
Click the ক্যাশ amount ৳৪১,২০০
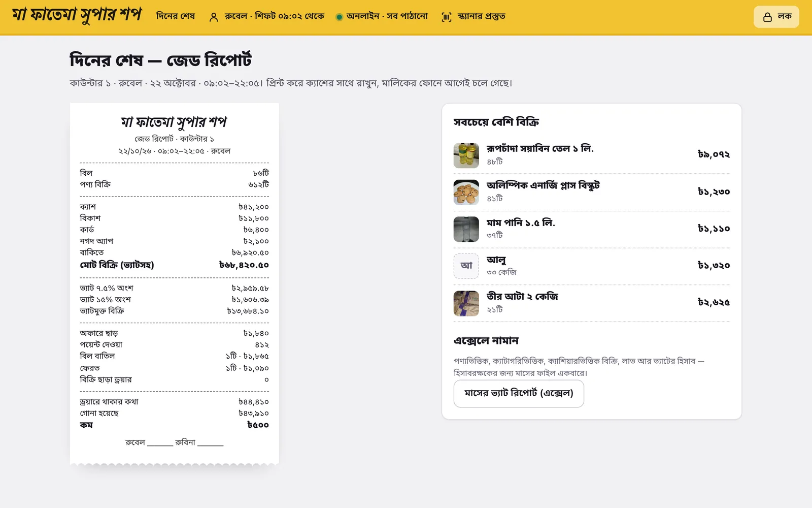click(x=254, y=207)
